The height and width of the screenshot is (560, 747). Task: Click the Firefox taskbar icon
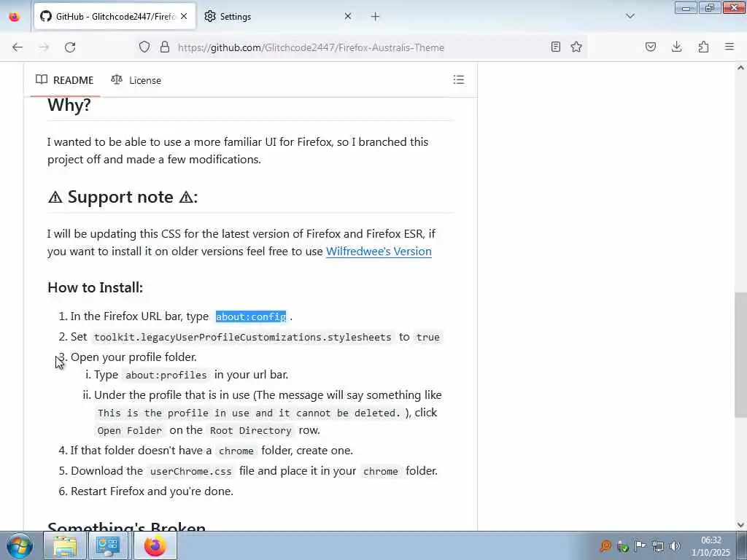(x=155, y=545)
